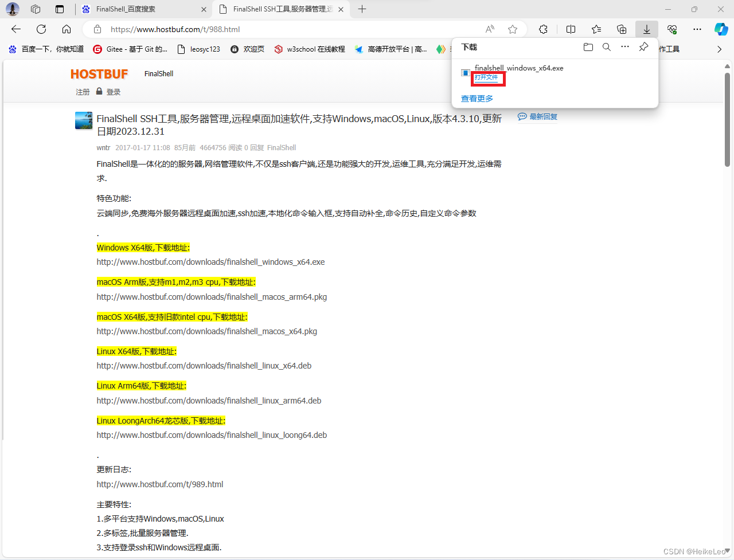Click the finalshell_macos_x64.pkg download URL

(x=206, y=331)
